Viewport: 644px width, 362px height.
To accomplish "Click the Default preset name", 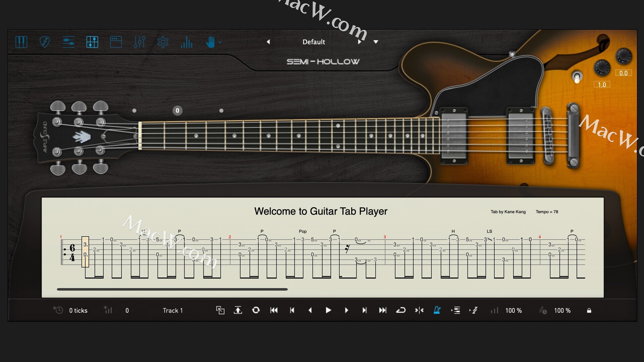I will pos(314,42).
